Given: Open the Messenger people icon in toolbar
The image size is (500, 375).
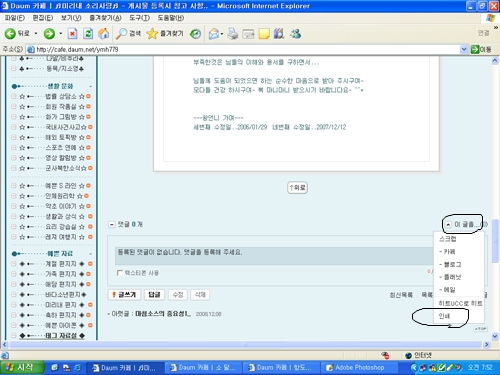Looking at the screenshot, I should point(296,33).
